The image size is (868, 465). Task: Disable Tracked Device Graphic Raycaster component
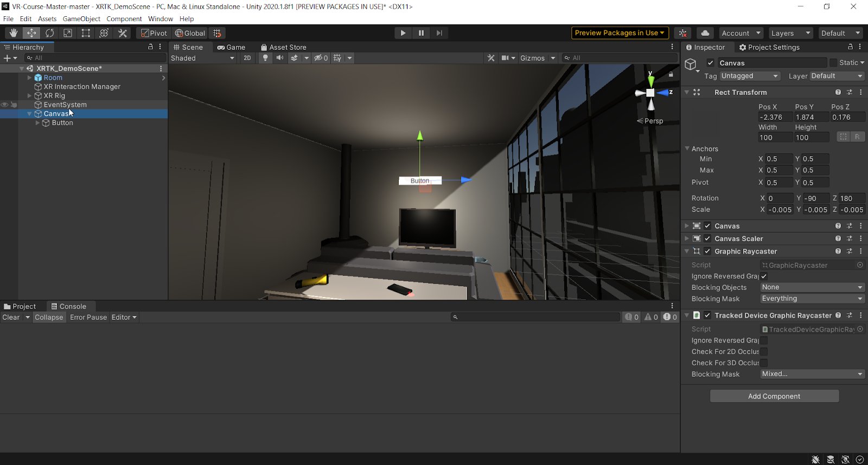[x=707, y=315]
